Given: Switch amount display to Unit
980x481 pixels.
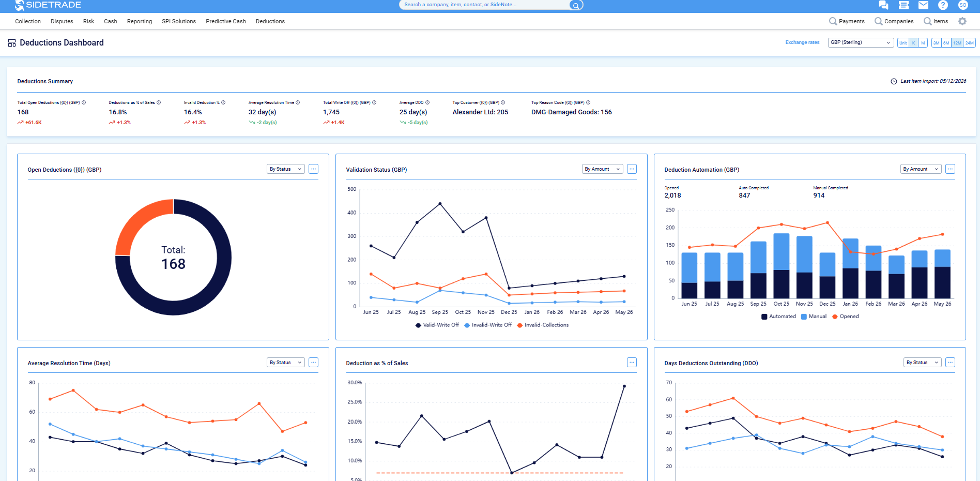Looking at the screenshot, I should [x=903, y=43].
